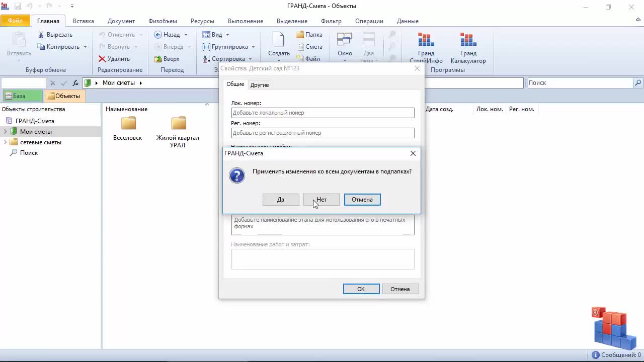Switch to the Объекты panel tab
644x362 pixels.
click(64, 96)
